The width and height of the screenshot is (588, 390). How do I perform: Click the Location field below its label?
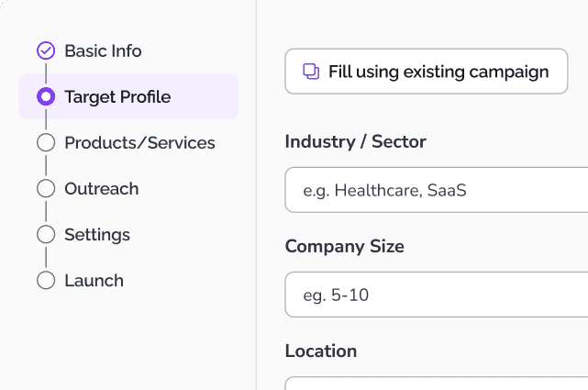coord(436,384)
